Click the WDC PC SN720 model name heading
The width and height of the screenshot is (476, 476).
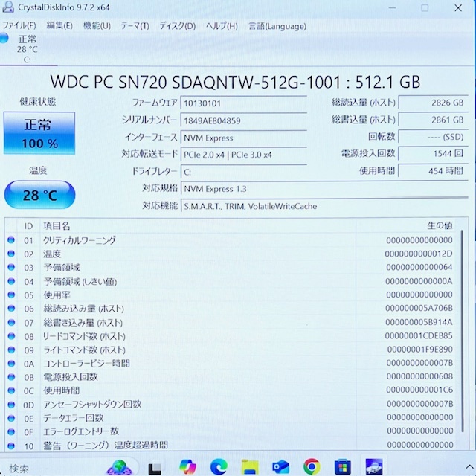click(x=235, y=82)
